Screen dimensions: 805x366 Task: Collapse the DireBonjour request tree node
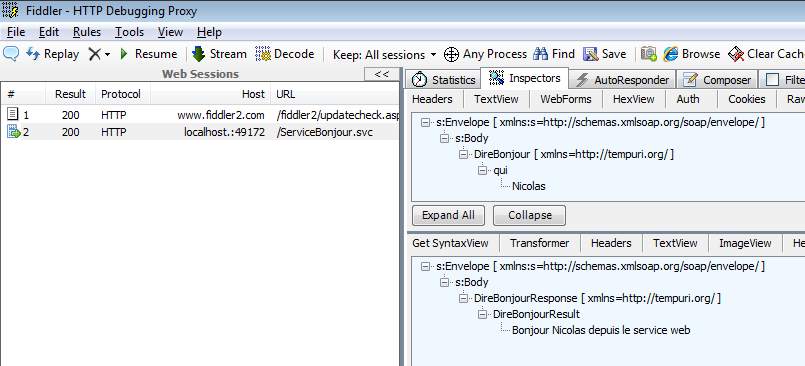[464, 154]
